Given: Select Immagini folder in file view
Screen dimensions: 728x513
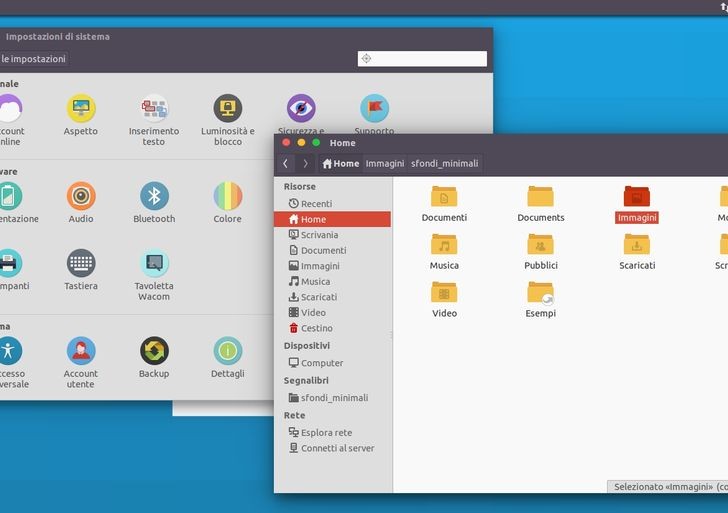Looking at the screenshot, I should (637, 196).
